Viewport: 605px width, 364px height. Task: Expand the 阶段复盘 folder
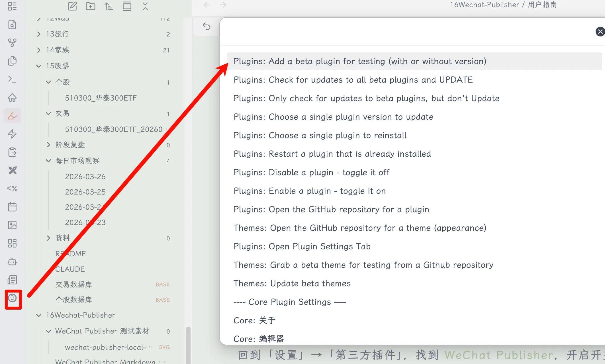tap(48, 145)
